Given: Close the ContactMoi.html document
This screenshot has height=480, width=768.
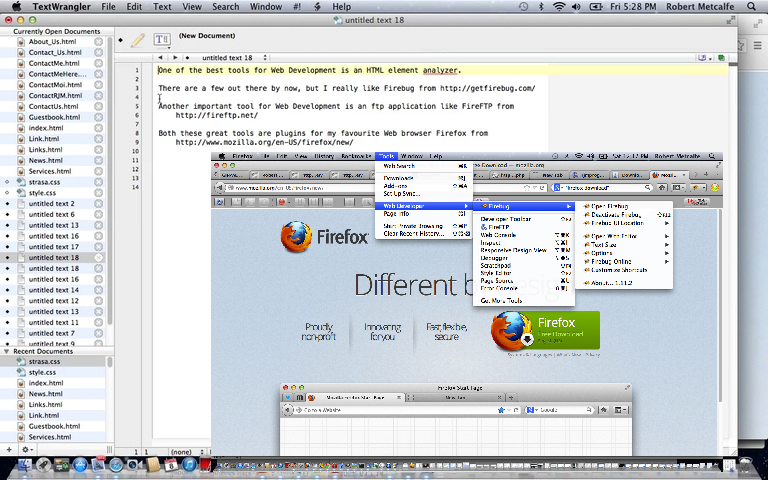Looking at the screenshot, I should point(98,85).
